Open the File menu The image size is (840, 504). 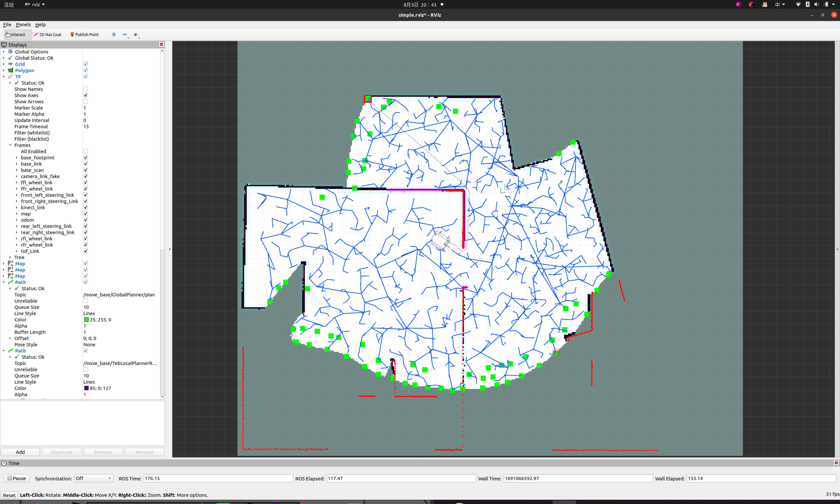coord(7,25)
